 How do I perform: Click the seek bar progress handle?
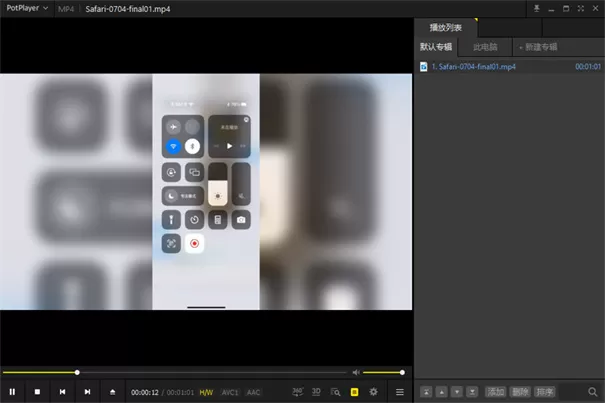(x=77, y=372)
